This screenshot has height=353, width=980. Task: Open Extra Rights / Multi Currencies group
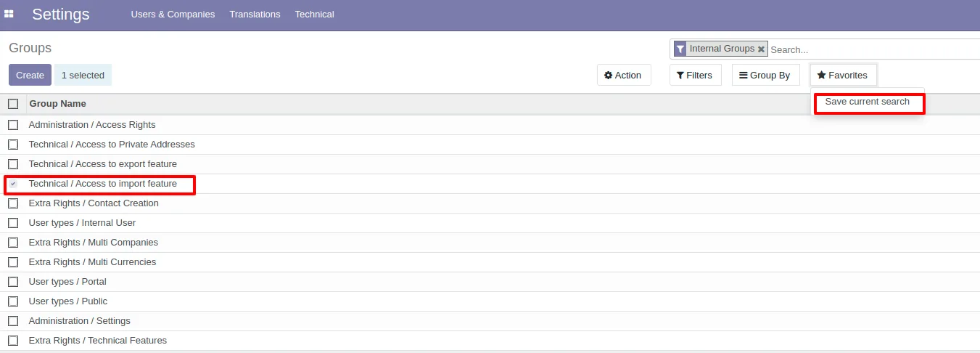[92, 262]
